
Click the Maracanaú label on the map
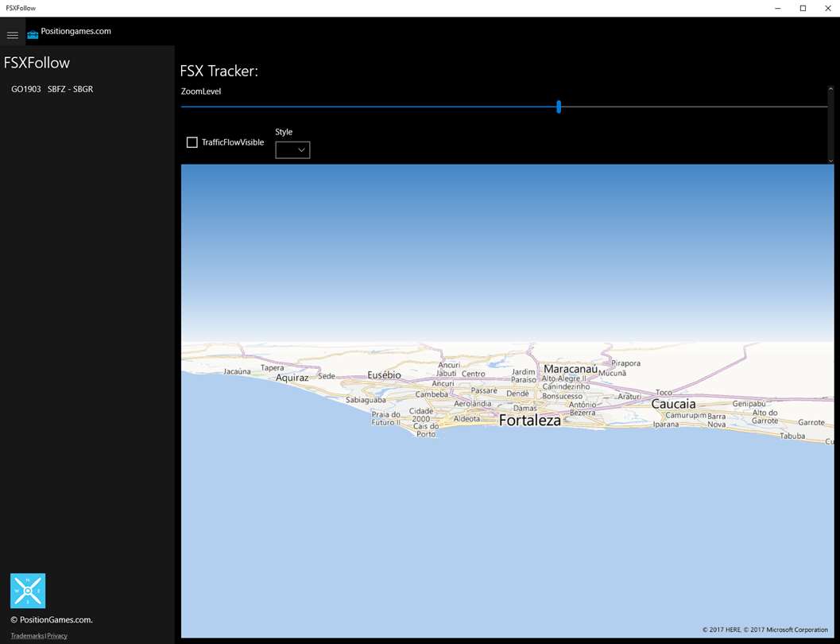click(x=571, y=369)
